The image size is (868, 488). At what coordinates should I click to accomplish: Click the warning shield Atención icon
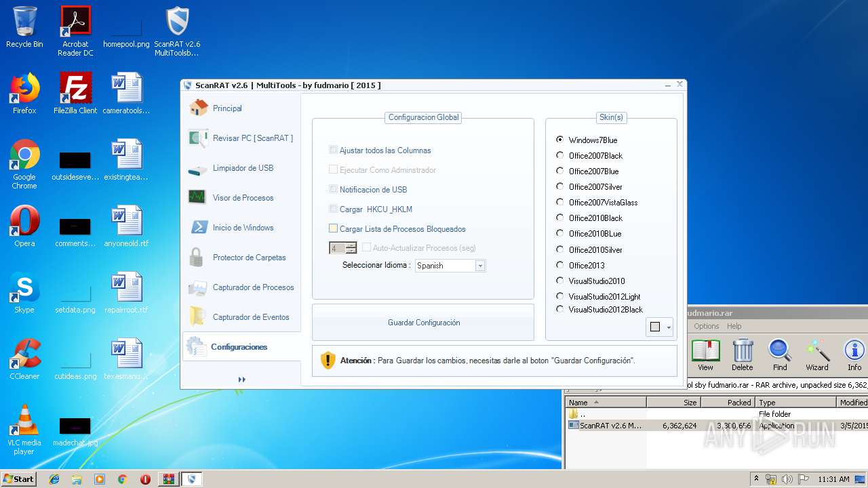(x=328, y=361)
